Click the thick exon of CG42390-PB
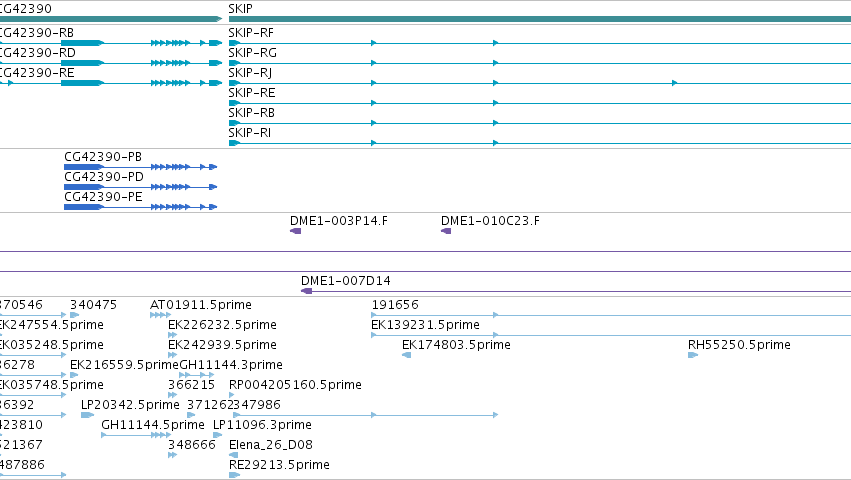This screenshot has width=851, height=480. 84,167
